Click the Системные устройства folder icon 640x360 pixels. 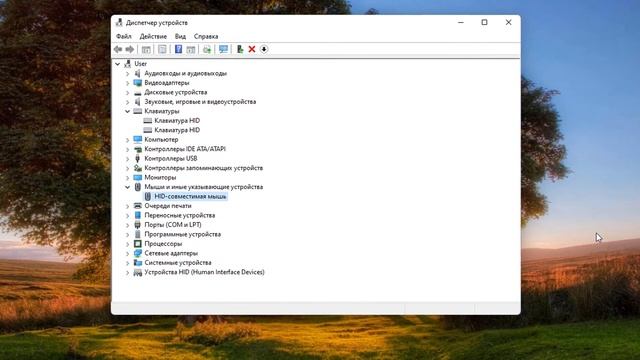coord(138,262)
